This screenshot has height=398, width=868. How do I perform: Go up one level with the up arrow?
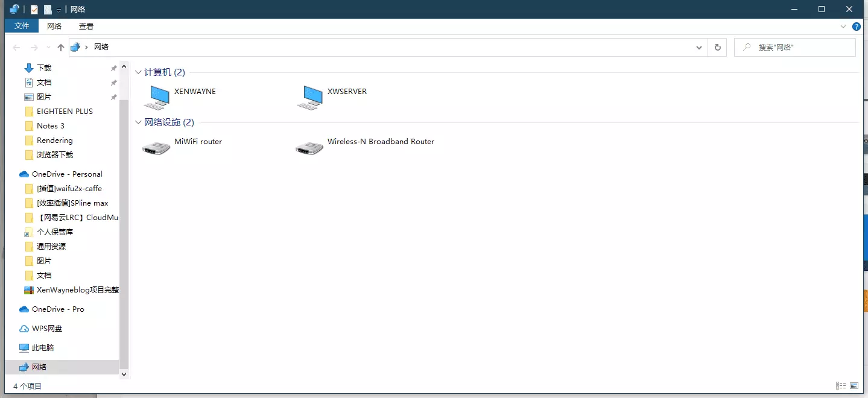[60, 48]
